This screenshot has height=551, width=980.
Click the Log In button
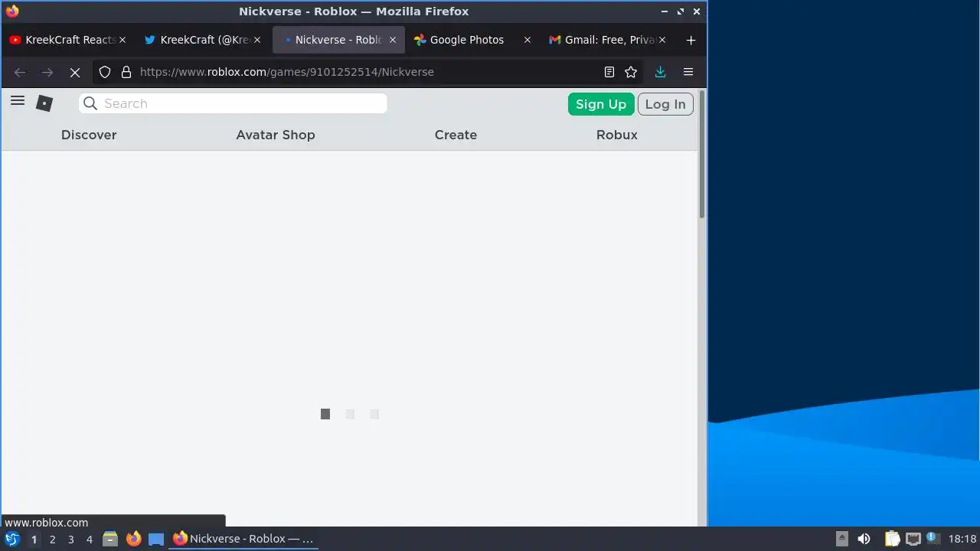tap(665, 104)
